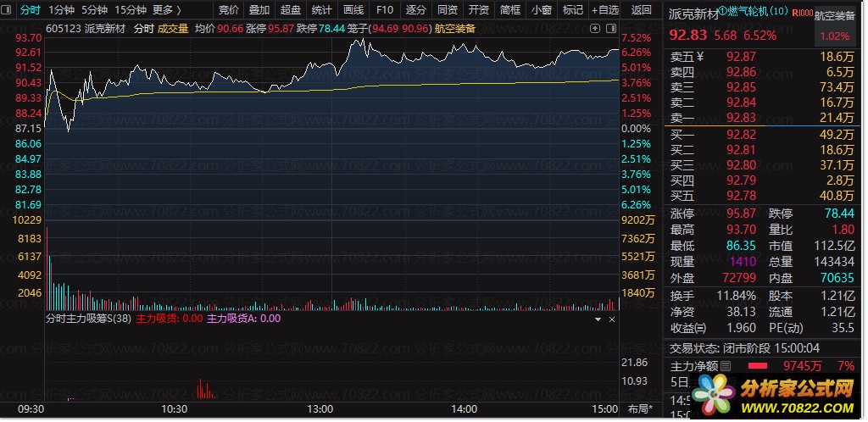Click the 竞价 toolbar button

tap(229, 10)
